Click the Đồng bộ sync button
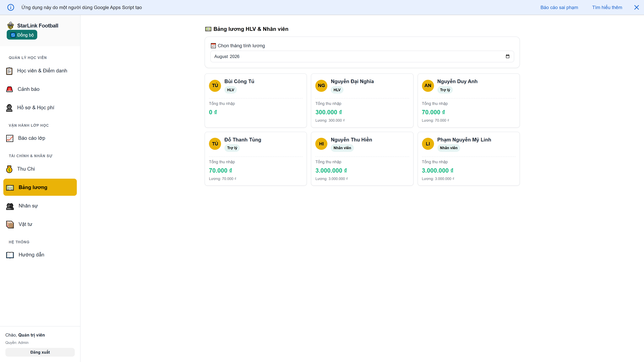The width and height of the screenshot is (644, 362). 22,35
